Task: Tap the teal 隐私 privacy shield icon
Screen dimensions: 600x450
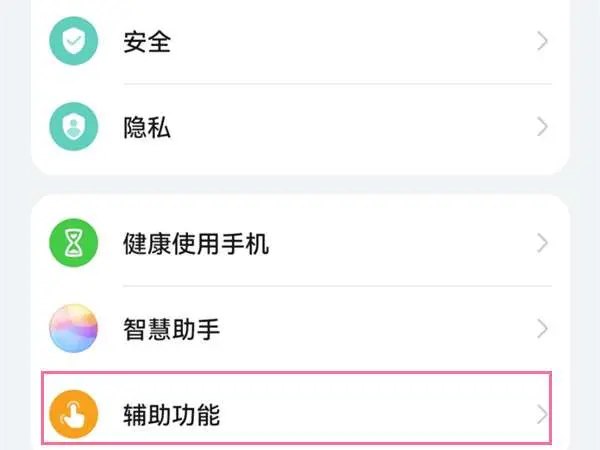Action: pyautogui.click(x=73, y=127)
